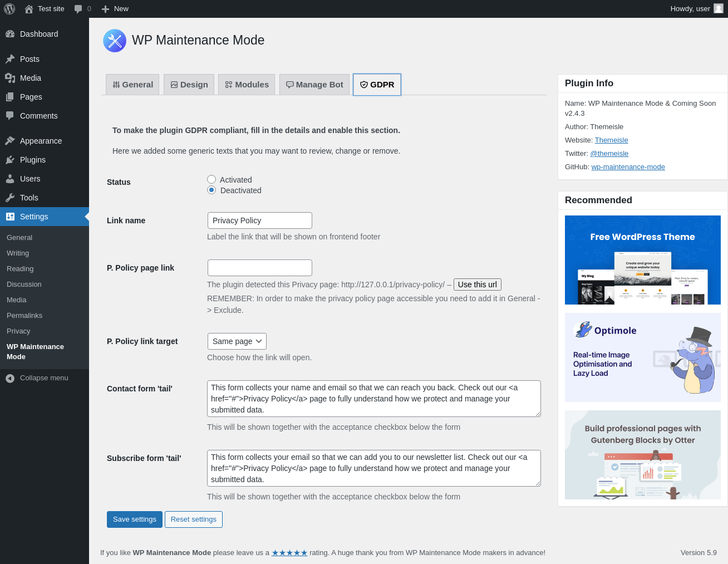Click the Plugins plug icon
The height and width of the screenshot is (564, 728).
coord(10,160)
